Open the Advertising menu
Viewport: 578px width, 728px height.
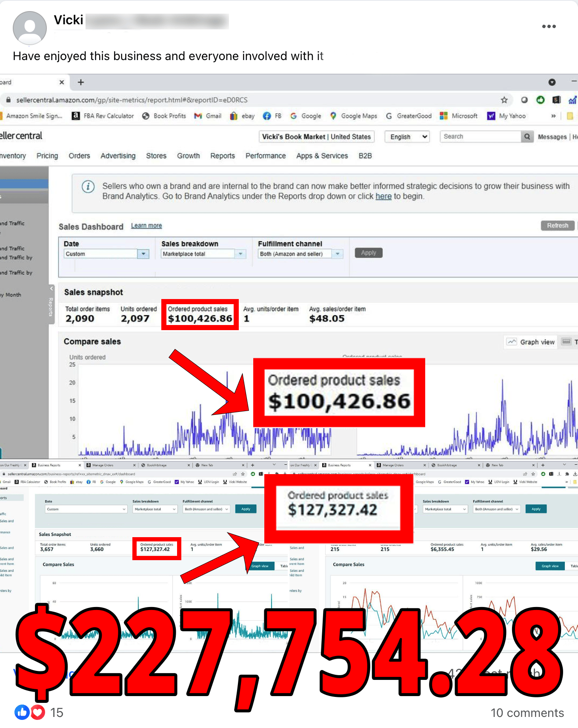tap(118, 156)
